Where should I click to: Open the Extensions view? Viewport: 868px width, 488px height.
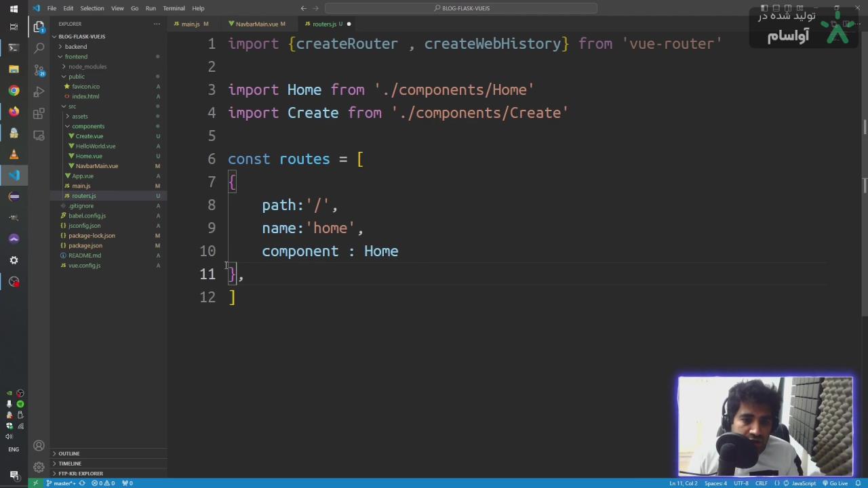click(x=39, y=113)
